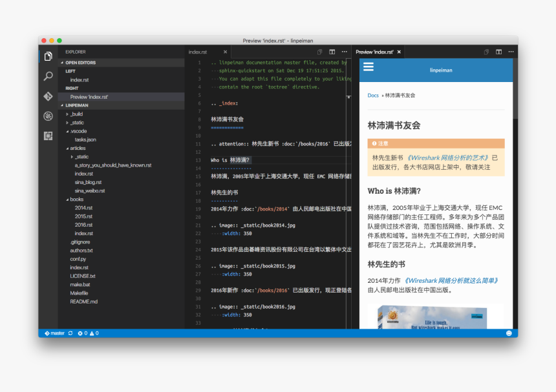
Task: Open the Debug view icon
Action: (x=48, y=116)
